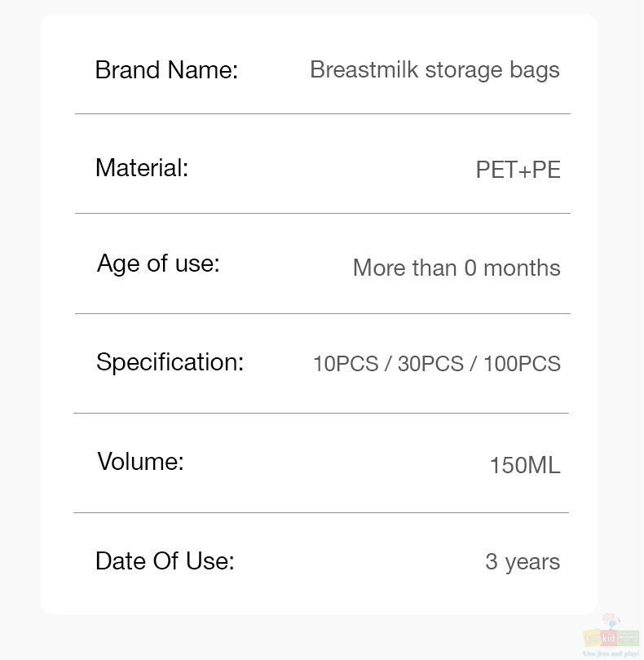Click the 30PCS specification option
The image size is (644, 660).
click(x=430, y=364)
